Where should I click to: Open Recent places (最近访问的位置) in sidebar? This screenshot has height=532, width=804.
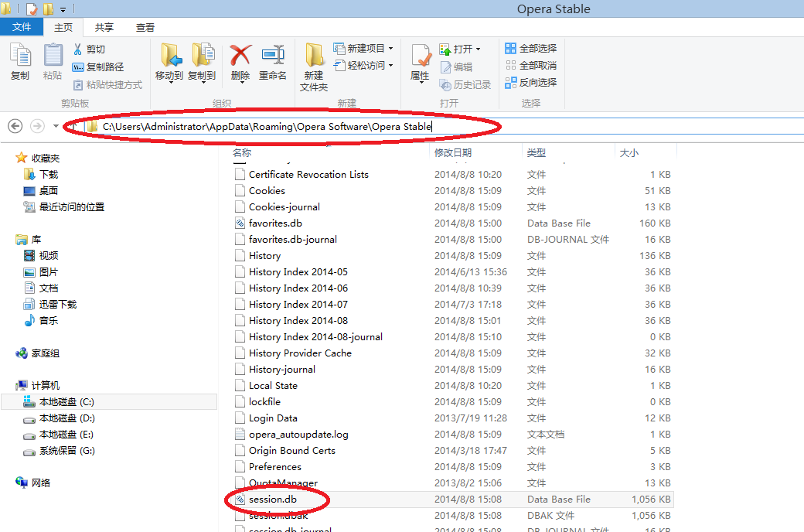click(x=64, y=206)
